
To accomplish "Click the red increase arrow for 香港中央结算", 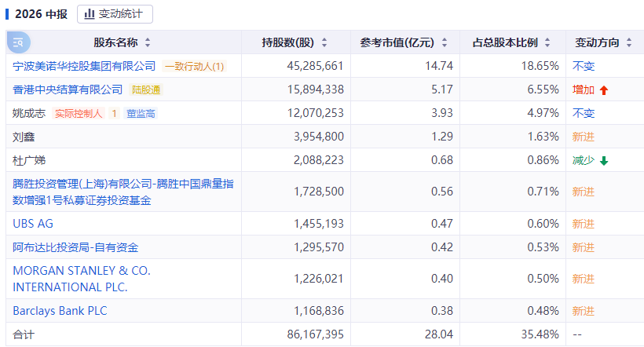I will pos(604,90).
